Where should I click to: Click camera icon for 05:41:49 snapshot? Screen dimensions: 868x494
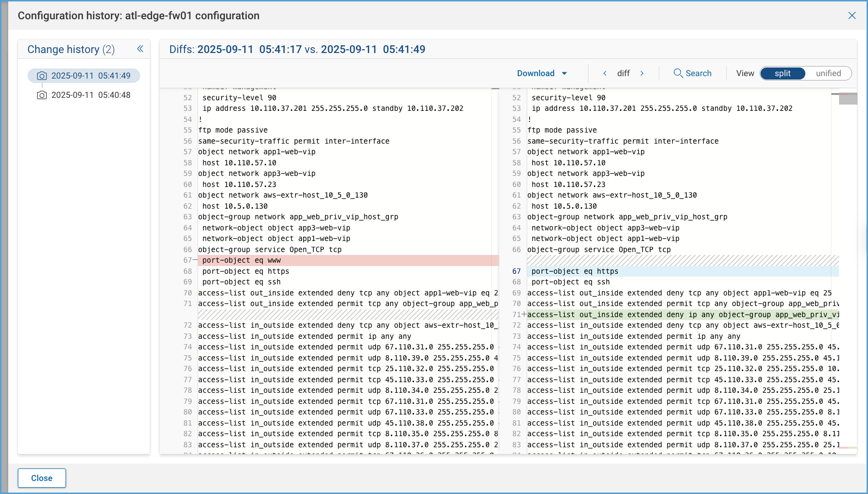pyautogui.click(x=42, y=76)
